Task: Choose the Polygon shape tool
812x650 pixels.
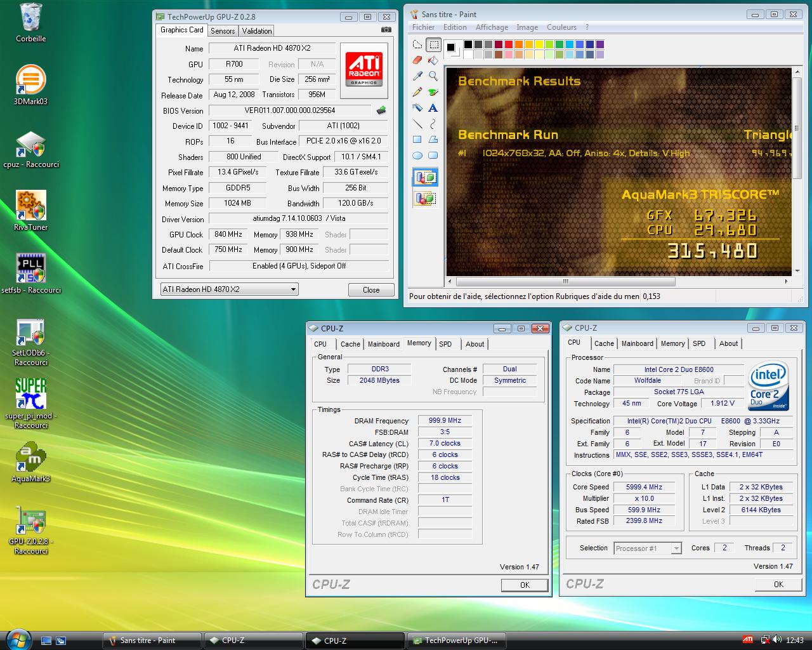Action: (x=433, y=139)
